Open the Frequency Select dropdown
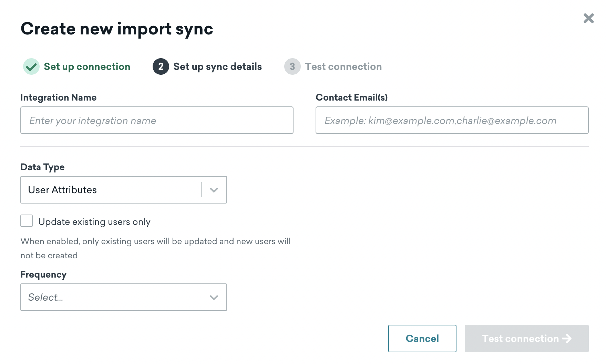 [x=114, y=297]
